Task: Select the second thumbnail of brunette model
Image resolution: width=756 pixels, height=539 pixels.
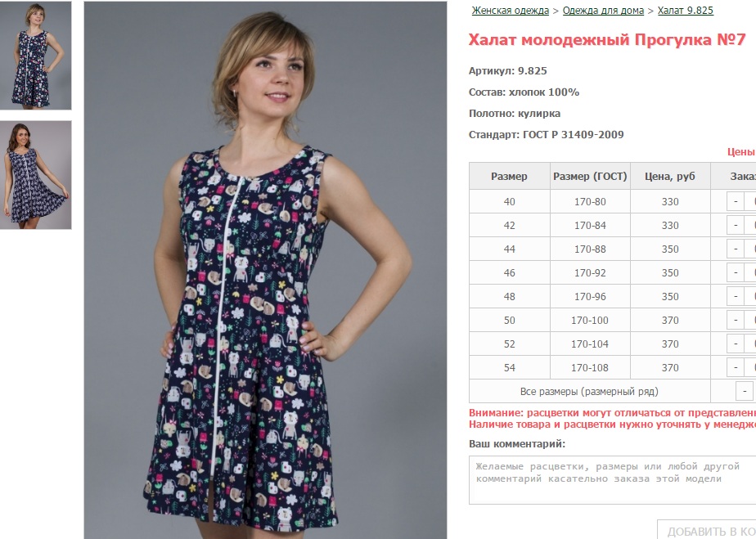Action: click(x=36, y=175)
